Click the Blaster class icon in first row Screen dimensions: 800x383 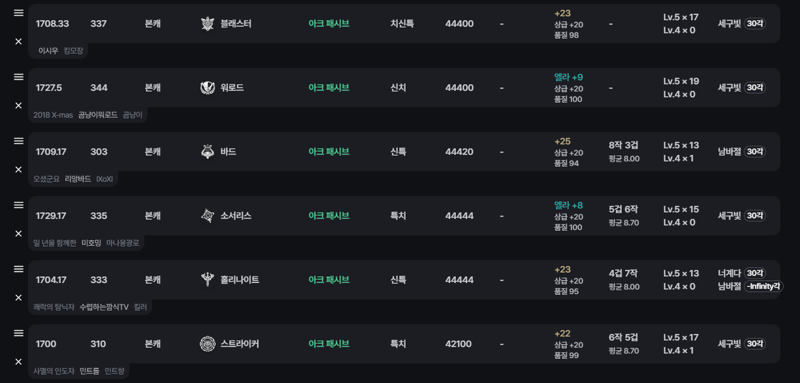[207, 24]
